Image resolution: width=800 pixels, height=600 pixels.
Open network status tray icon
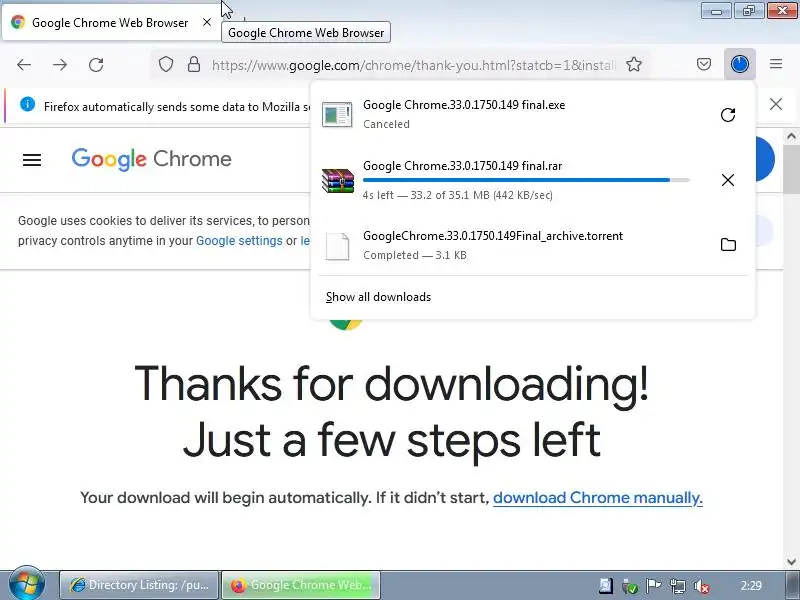[678, 586]
